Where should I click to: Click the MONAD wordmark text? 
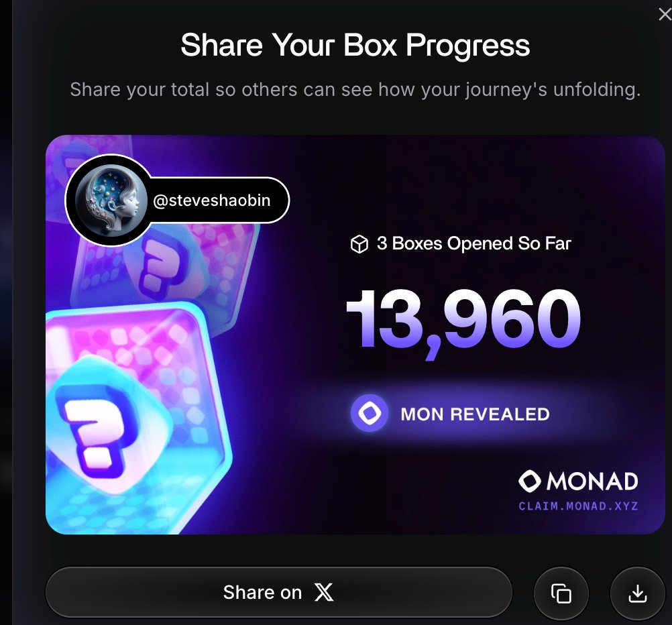point(592,481)
